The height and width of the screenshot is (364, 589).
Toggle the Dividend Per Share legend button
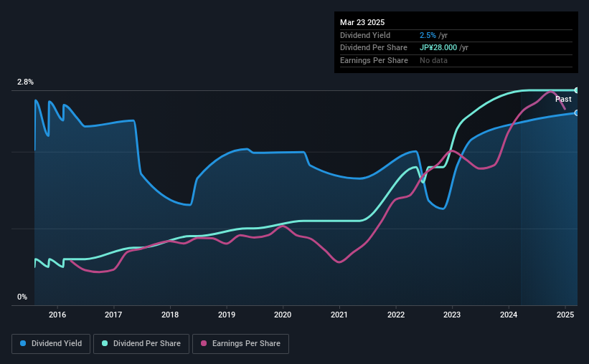pyautogui.click(x=141, y=344)
